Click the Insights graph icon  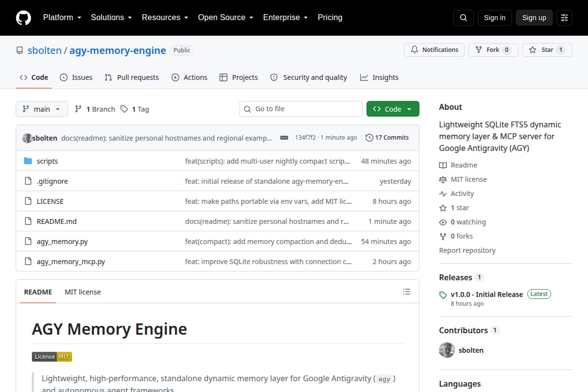[x=364, y=77]
